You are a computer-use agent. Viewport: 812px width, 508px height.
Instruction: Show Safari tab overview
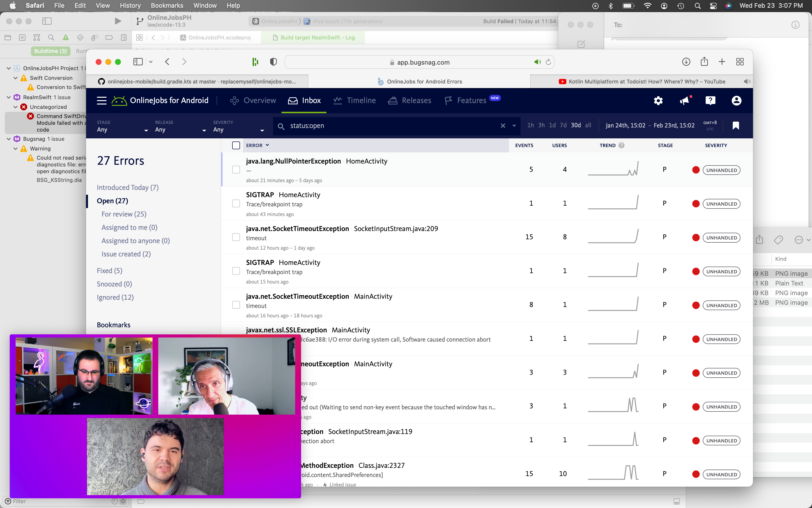(x=740, y=62)
